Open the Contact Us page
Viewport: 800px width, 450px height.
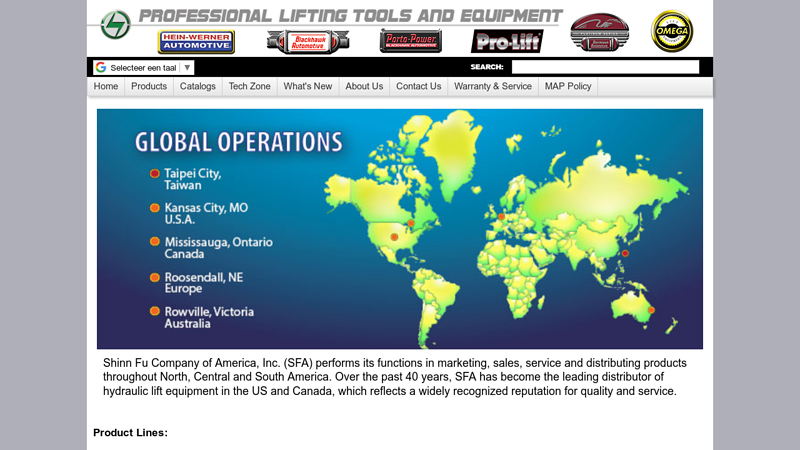coord(418,86)
